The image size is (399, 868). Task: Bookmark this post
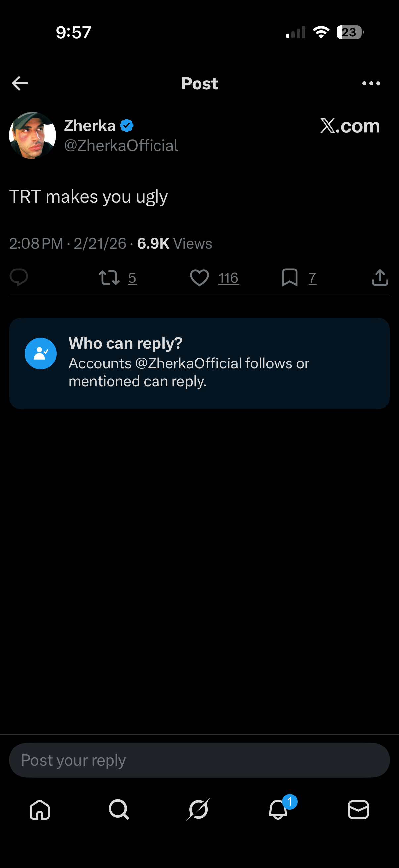click(x=289, y=278)
